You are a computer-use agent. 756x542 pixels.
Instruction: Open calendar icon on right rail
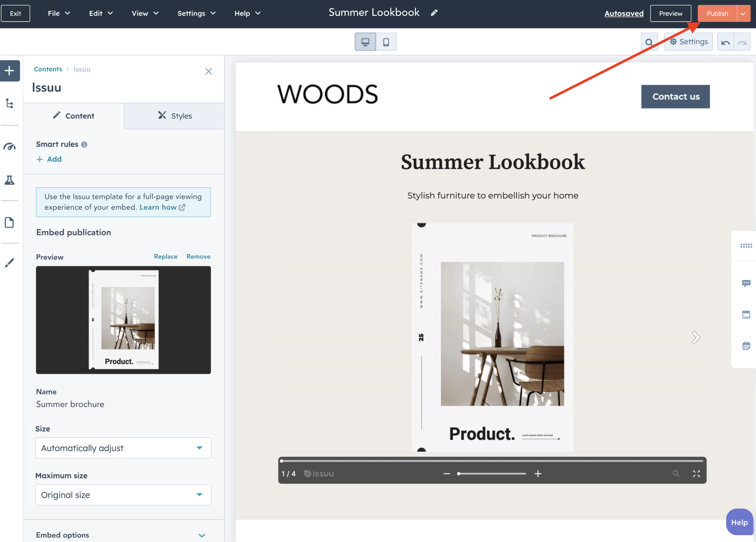point(746,346)
